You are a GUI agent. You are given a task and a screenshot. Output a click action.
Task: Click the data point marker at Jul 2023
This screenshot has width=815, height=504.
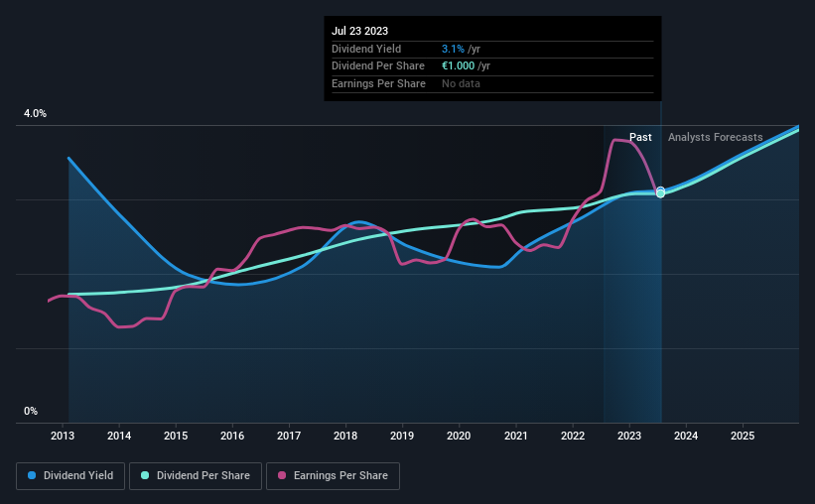[x=660, y=192]
